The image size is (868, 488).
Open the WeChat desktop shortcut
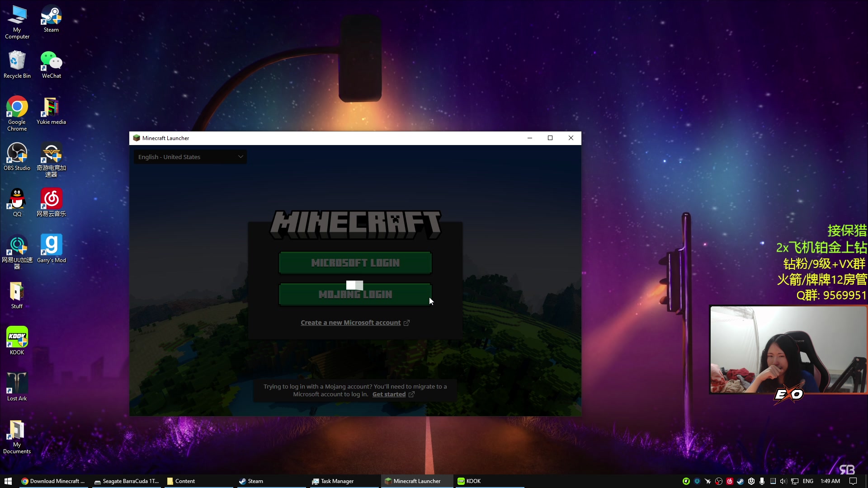(51, 63)
